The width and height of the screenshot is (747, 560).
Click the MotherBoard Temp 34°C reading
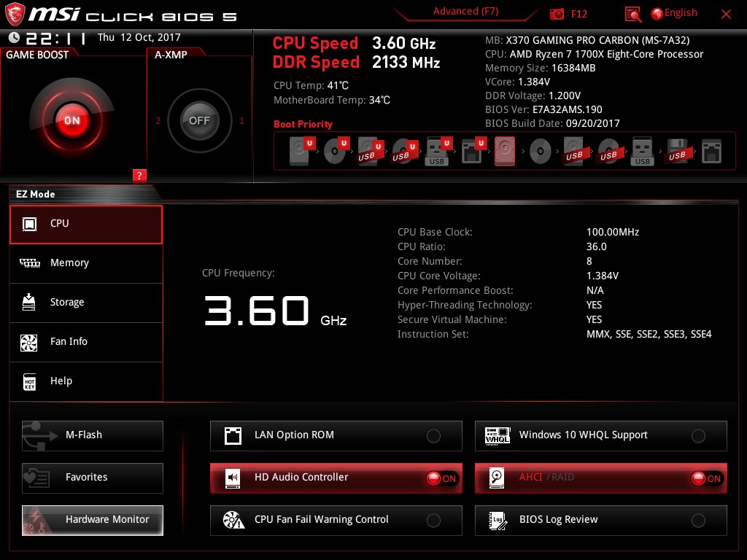pos(332,100)
